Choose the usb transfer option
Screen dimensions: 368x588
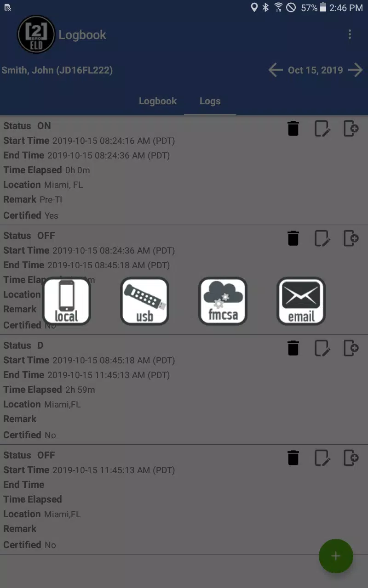tap(144, 301)
